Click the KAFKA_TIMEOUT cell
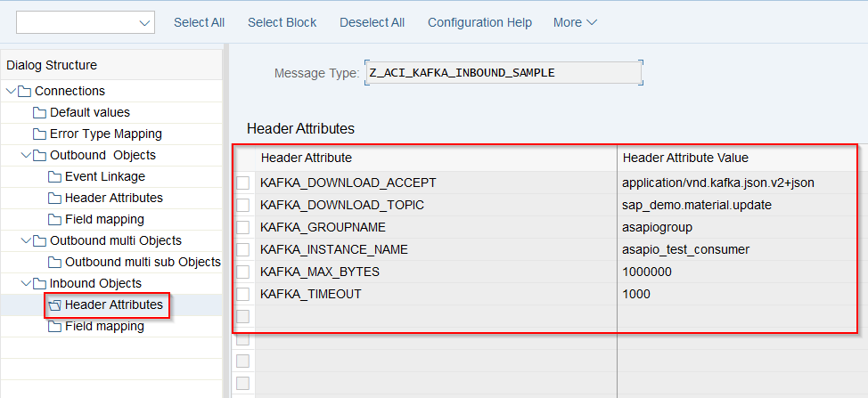868x398 pixels. point(436,295)
